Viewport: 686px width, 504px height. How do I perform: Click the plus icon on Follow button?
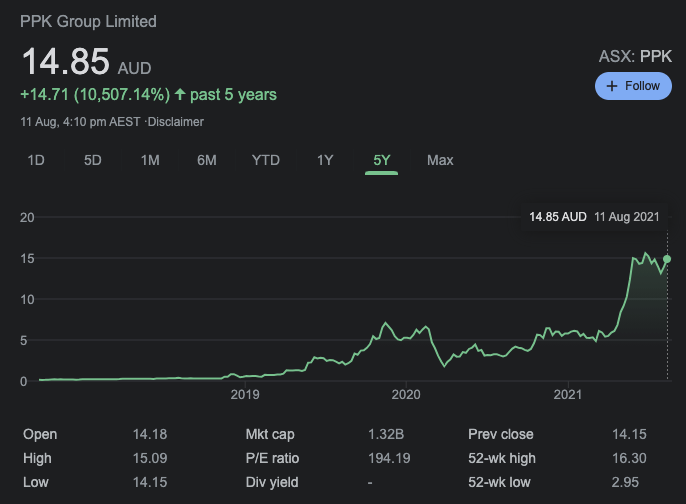tap(612, 86)
